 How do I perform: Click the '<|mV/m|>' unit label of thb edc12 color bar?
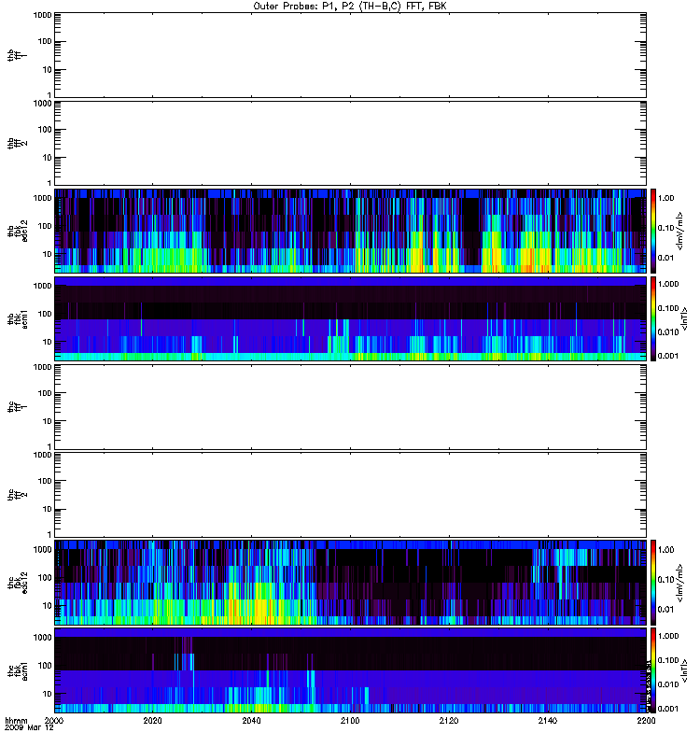680,231
